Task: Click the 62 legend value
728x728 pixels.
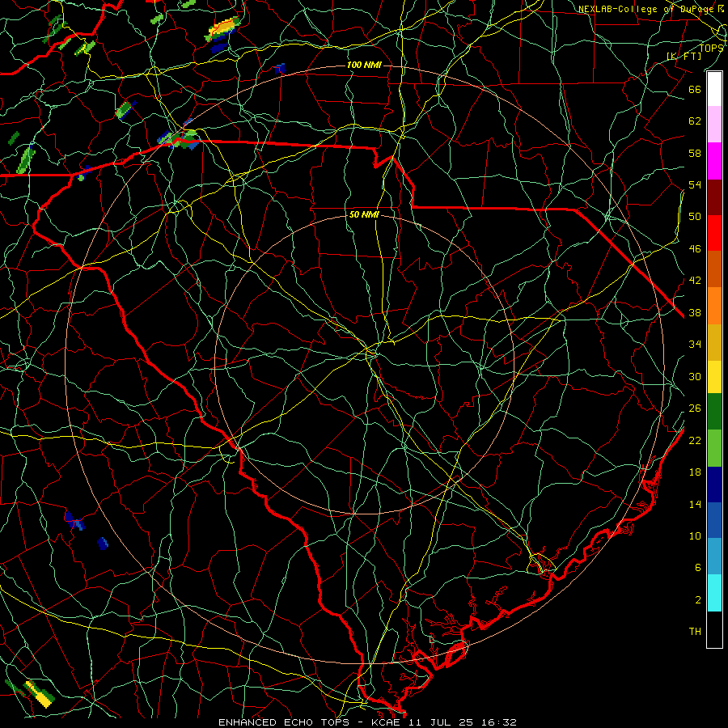Action: point(695,121)
